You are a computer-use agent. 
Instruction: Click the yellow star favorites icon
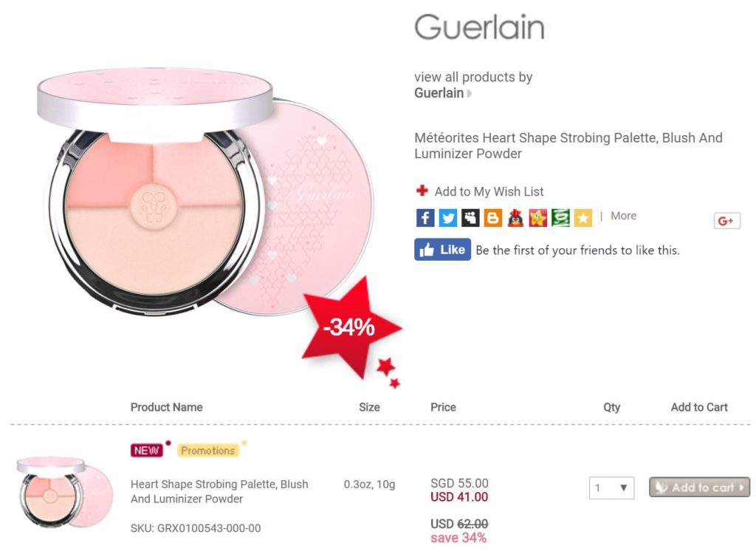(583, 217)
